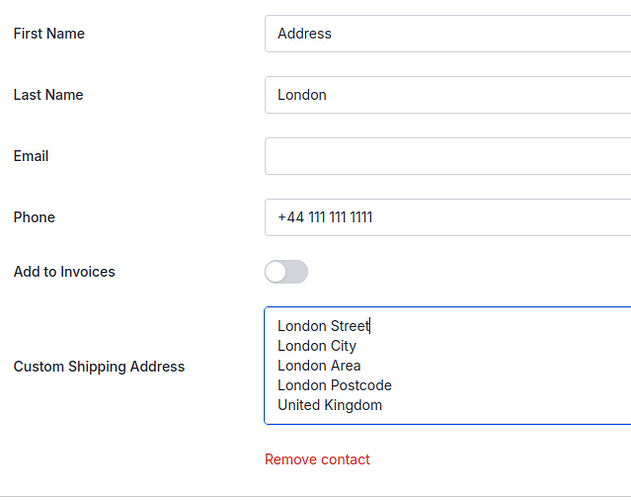
Task: Click the +44 country code in Phone
Action: 291,217
